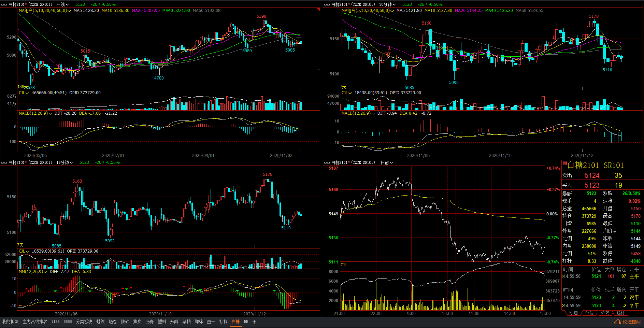Click the 论坛提问 link
Screen dimensions: 644x328
click(x=631, y=322)
